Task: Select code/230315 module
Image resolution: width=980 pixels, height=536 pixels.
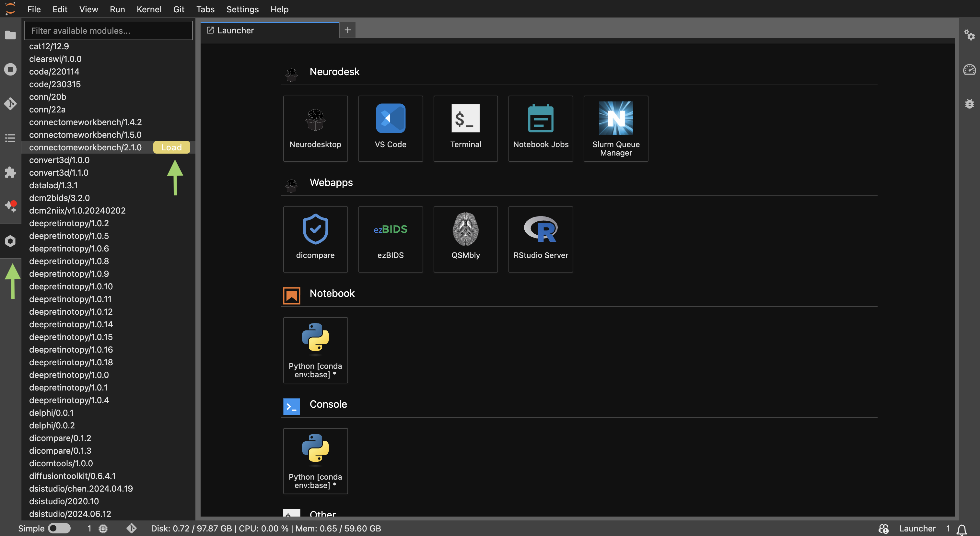Action: (x=55, y=84)
